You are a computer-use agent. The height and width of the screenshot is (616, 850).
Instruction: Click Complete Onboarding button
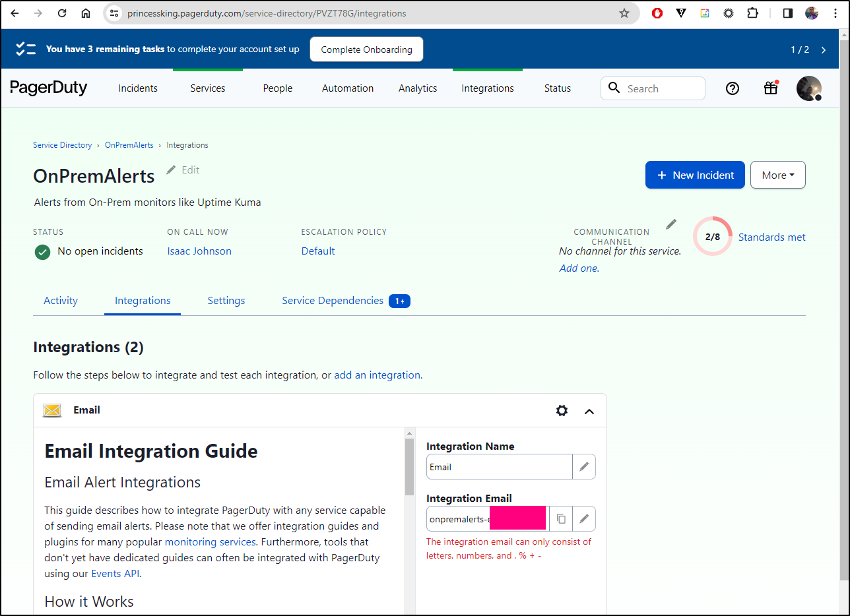point(366,49)
